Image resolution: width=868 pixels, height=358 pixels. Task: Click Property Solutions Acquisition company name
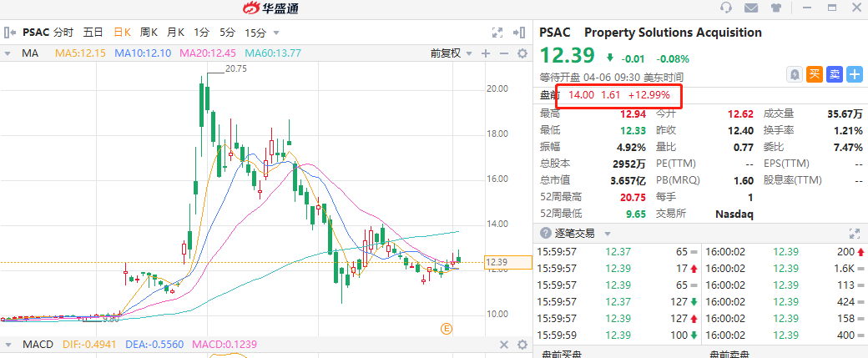pos(674,33)
